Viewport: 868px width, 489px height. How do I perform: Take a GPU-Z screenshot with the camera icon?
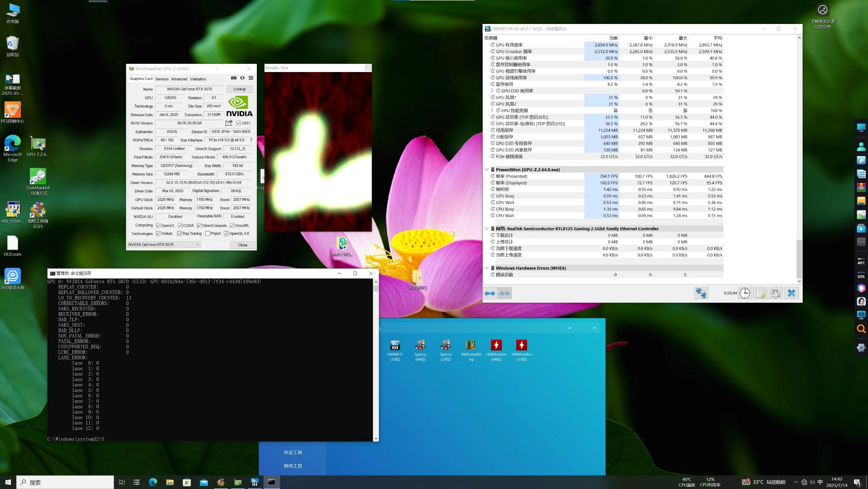[x=234, y=78]
